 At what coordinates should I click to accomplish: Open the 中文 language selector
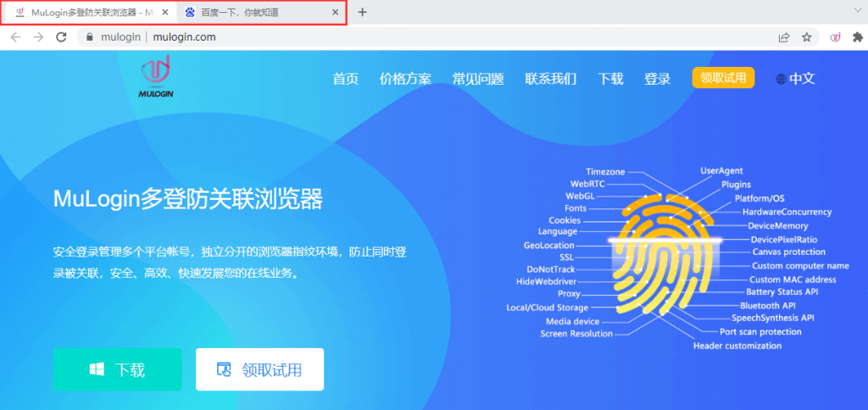802,79
